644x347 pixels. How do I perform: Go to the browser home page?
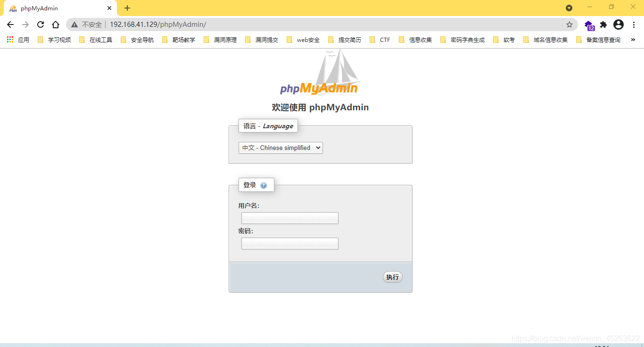tap(56, 25)
